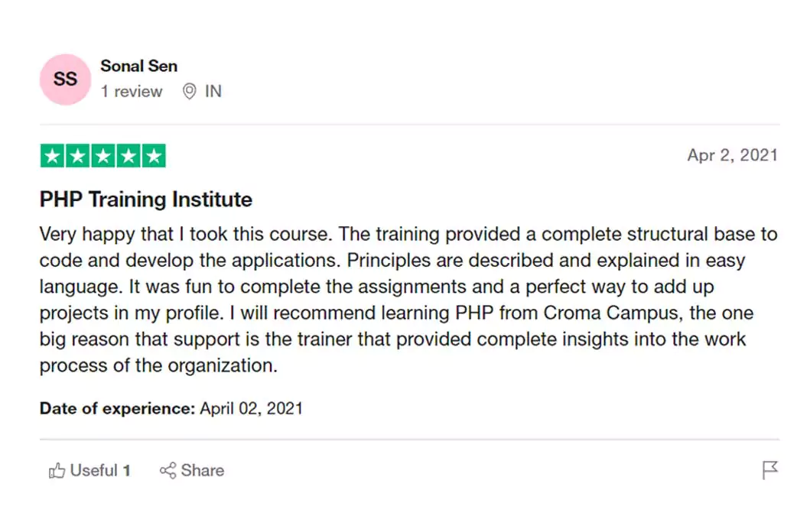Click the third green rating star
The width and height of the screenshot is (810, 532).
[103, 156]
